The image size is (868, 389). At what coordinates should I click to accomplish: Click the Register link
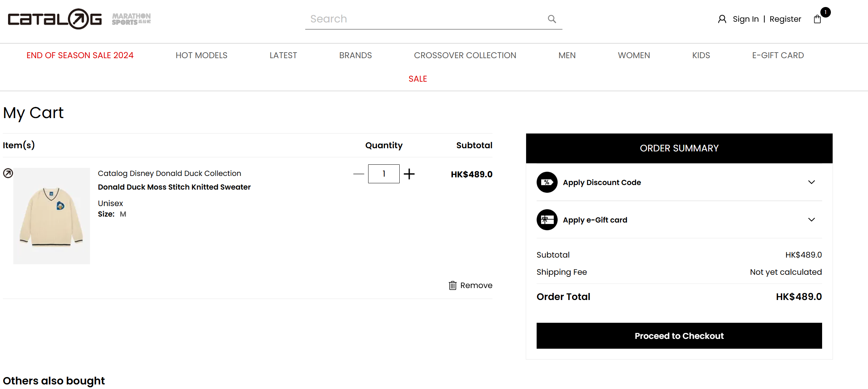coord(785,19)
